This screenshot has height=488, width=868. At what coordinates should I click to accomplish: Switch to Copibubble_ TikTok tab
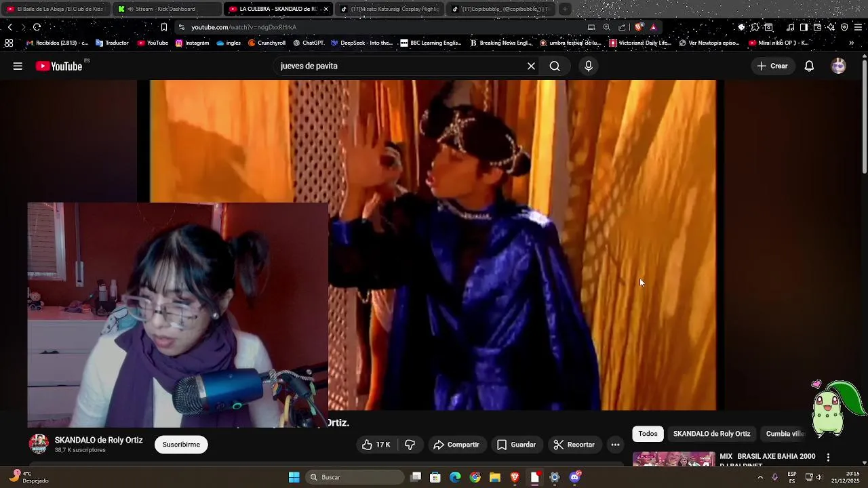point(500,9)
